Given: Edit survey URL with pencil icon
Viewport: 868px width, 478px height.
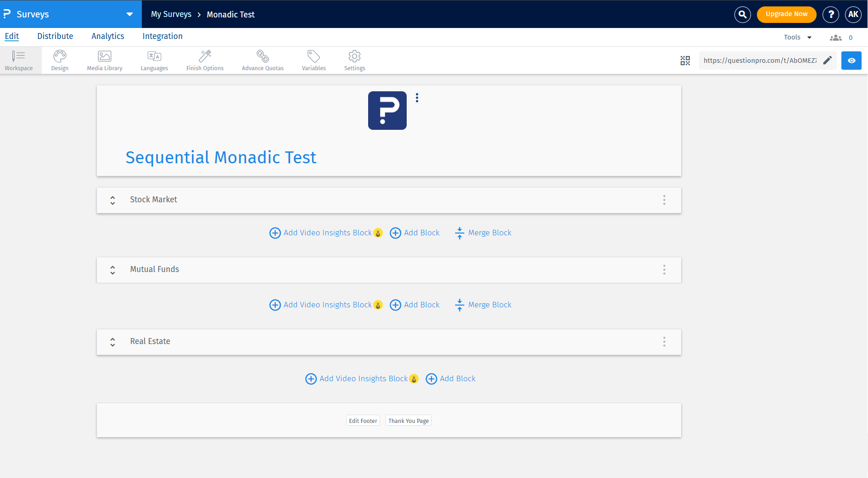Looking at the screenshot, I should [827, 61].
